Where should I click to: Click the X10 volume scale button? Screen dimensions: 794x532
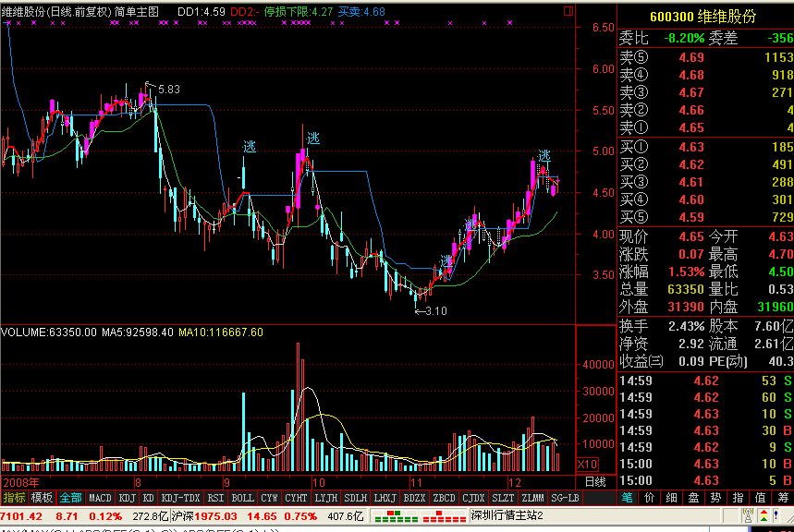587,465
